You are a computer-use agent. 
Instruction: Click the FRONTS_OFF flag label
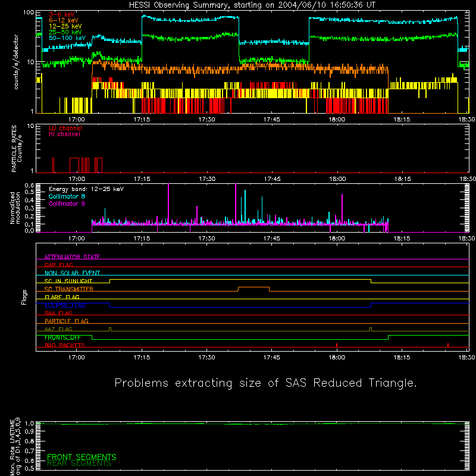(x=62, y=337)
